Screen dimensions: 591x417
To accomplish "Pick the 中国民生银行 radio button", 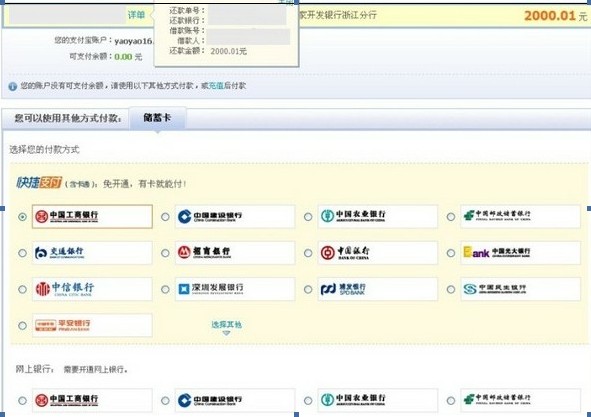I will (x=451, y=289).
